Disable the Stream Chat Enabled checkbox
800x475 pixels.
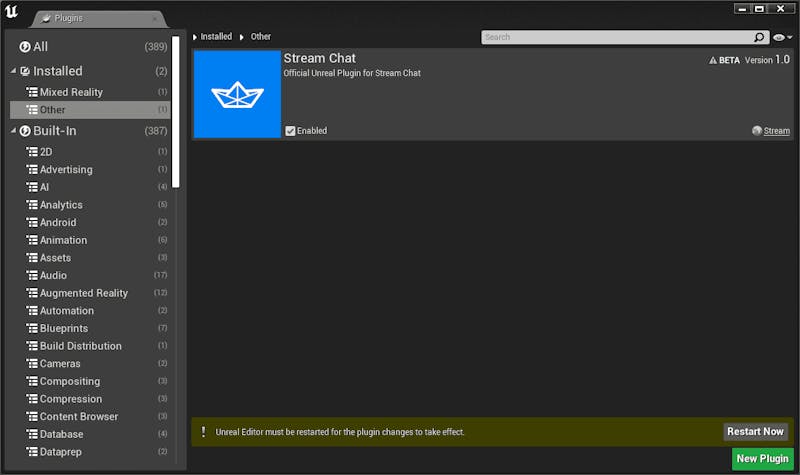[x=290, y=131]
